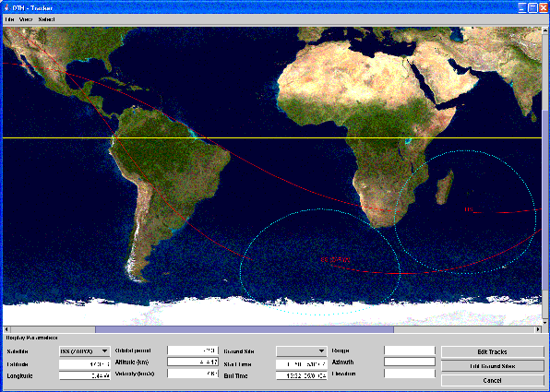Click the Altitude (km) field
Image resolution: width=550 pixels, height=392 pixels.
click(193, 362)
